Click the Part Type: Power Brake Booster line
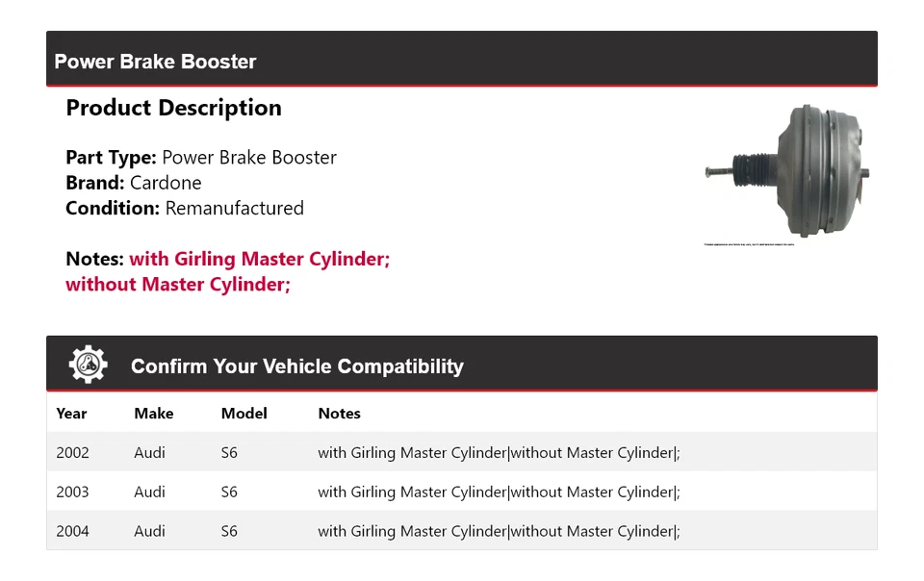The image size is (924, 581). [201, 158]
